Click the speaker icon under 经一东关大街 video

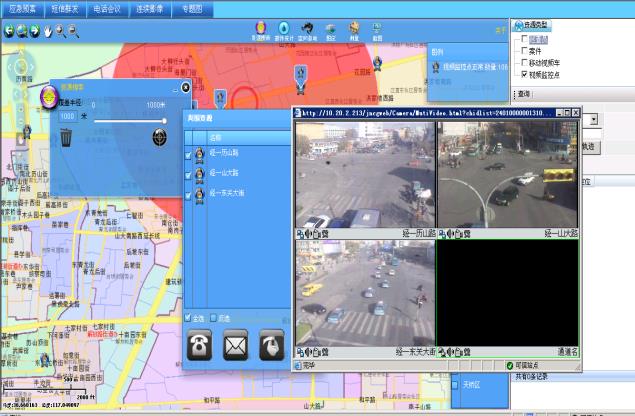pyautogui.click(x=308, y=352)
